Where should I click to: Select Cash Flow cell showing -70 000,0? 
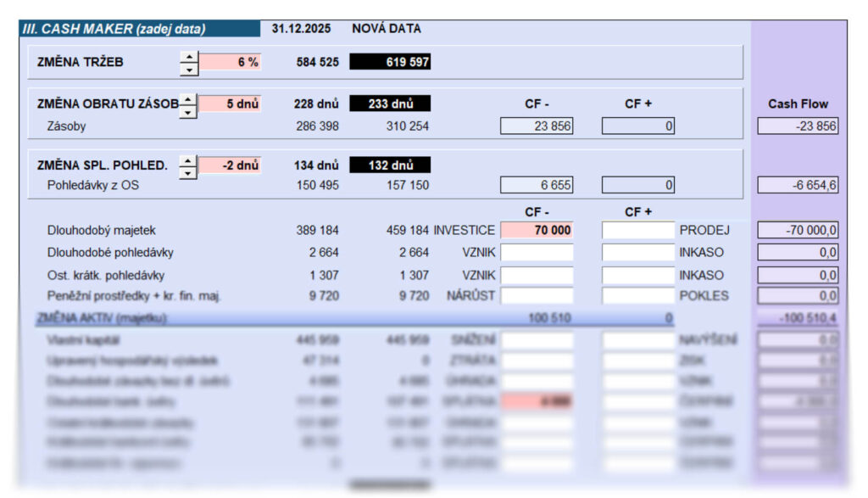(798, 230)
